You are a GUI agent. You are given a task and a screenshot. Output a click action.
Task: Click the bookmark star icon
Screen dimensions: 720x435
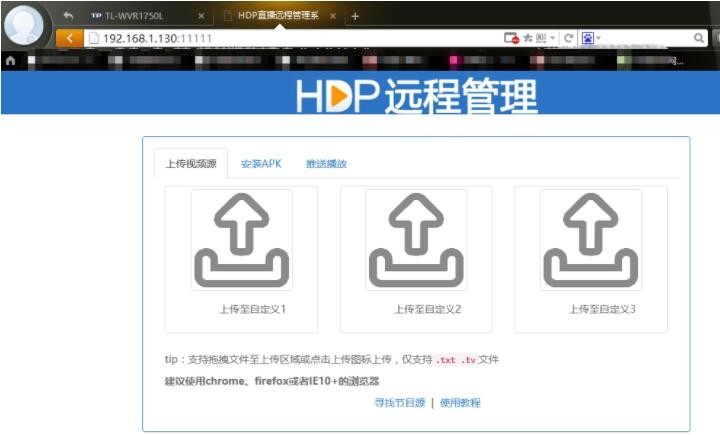point(528,38)
